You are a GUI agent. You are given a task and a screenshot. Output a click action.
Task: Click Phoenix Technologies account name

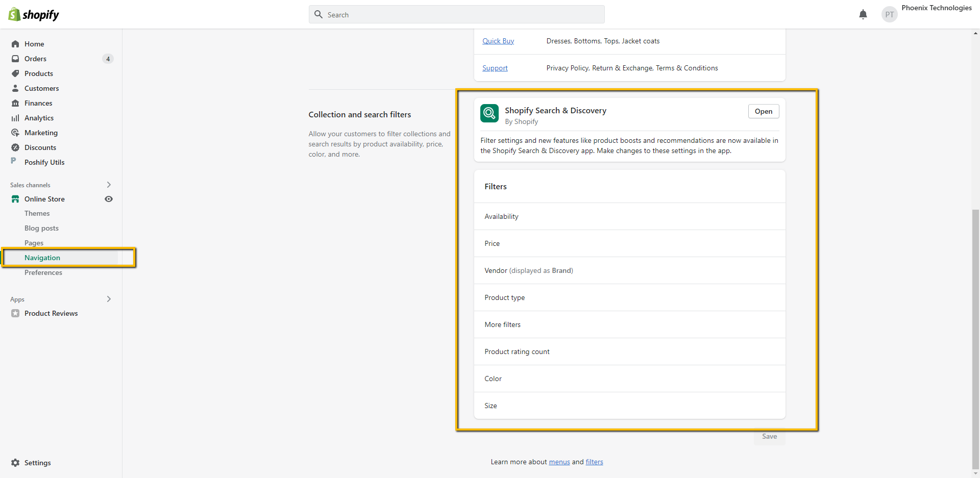[x=937, y=8]
